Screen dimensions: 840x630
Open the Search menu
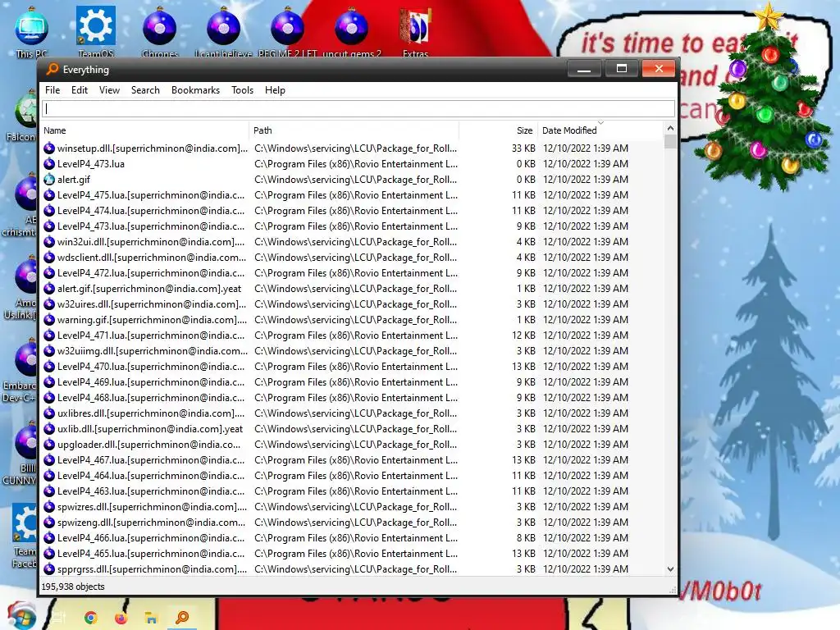[145, 90]
